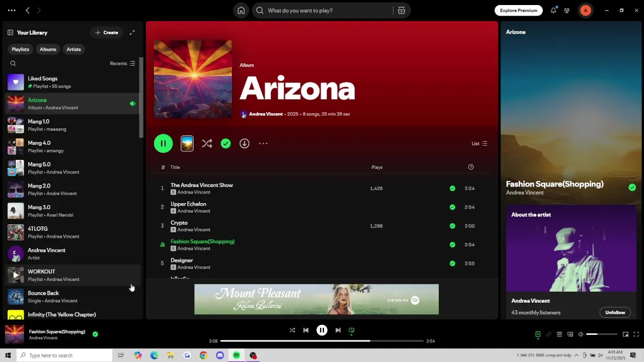This screenshot has height=362, width=644.
Task: Open Andrea Vincent artist link under album title
Action: click(266, 114)
